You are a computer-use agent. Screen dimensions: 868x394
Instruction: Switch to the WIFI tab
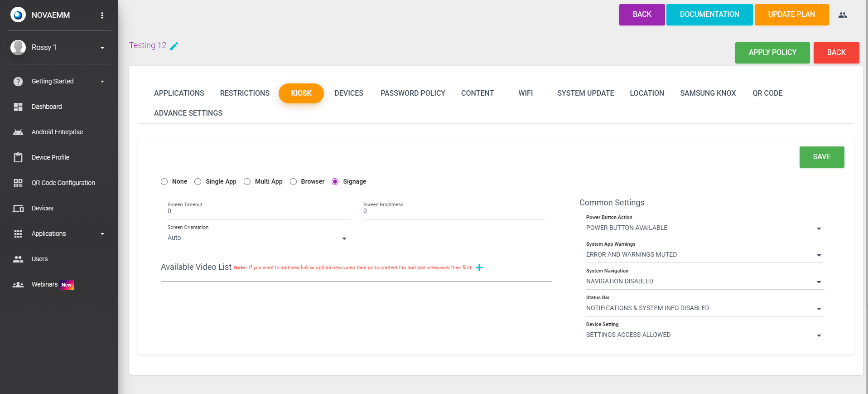[x=526, y=93]
